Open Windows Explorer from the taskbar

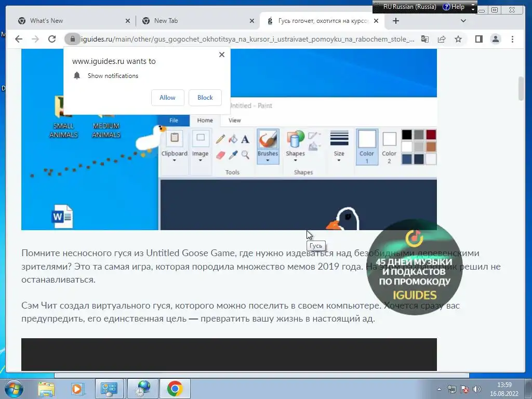(46, 389)
